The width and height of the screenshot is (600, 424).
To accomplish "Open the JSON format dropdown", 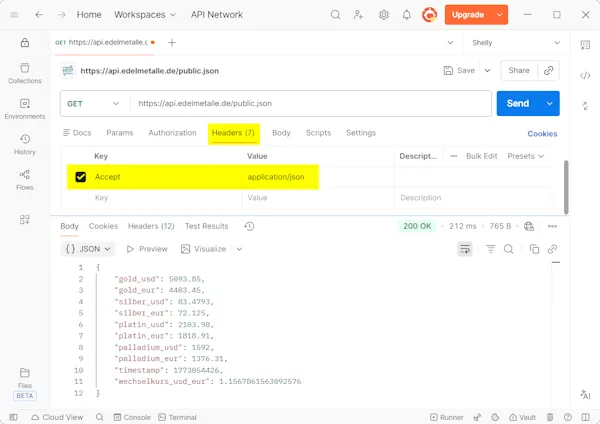I will [x=88, y=249].
